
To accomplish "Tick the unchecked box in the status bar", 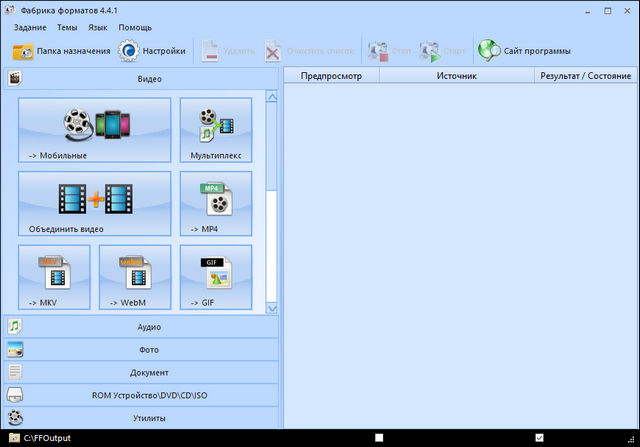I will 379,438.
